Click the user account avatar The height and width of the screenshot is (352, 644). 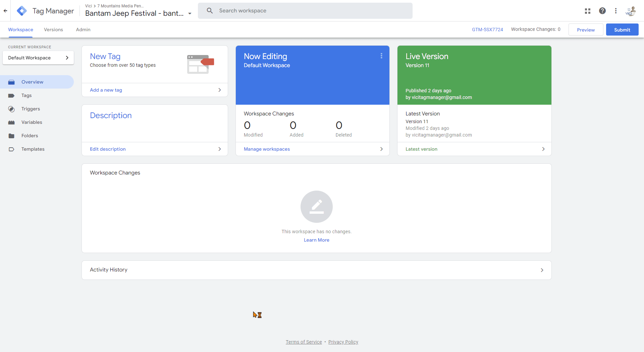click(631, 11)
